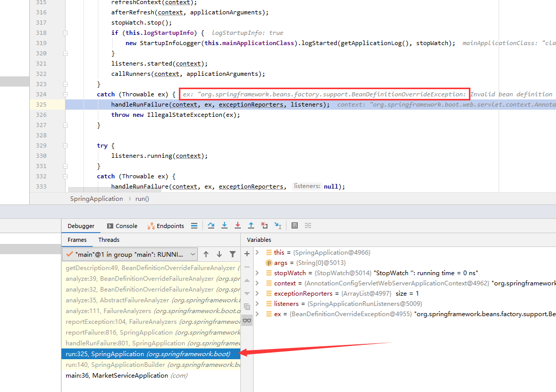Screen dimensions: 556x392
Task: Click the 'listeners:' parameter hint on line 333
Action: (307, 186)
